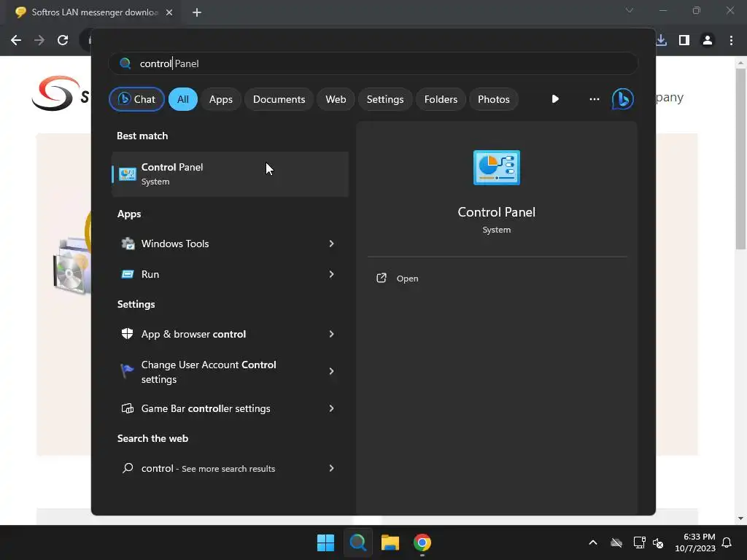Close the Softros LAN messenger tab
Viewport: 747px width, 560px height.
[169, 12]
